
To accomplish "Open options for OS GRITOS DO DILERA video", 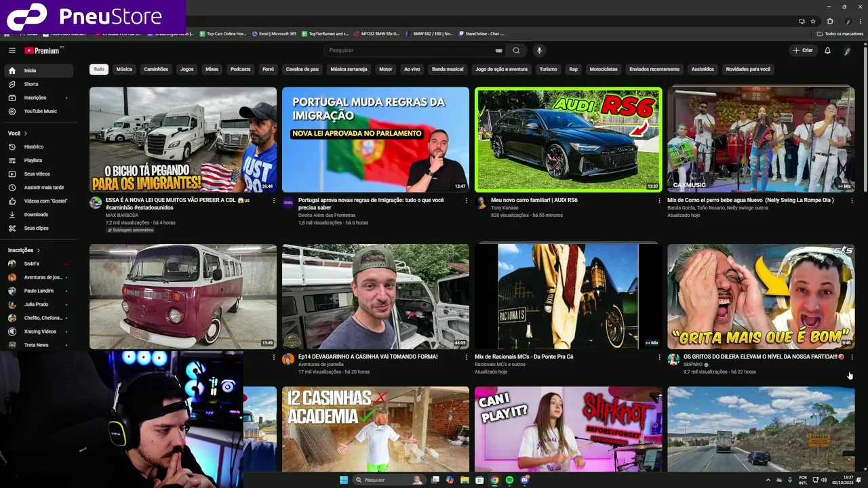I will (852, 357).
